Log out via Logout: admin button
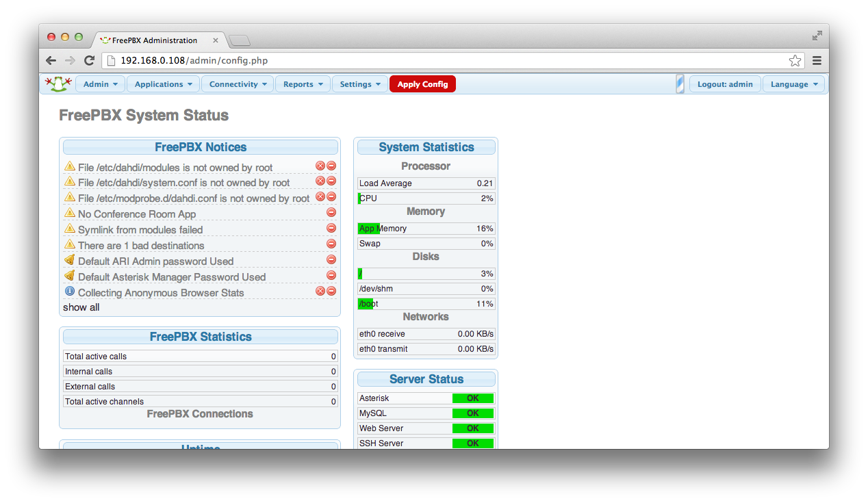This screenshot has height=503, width=868. pyautogui.click(x=725, y=84)
